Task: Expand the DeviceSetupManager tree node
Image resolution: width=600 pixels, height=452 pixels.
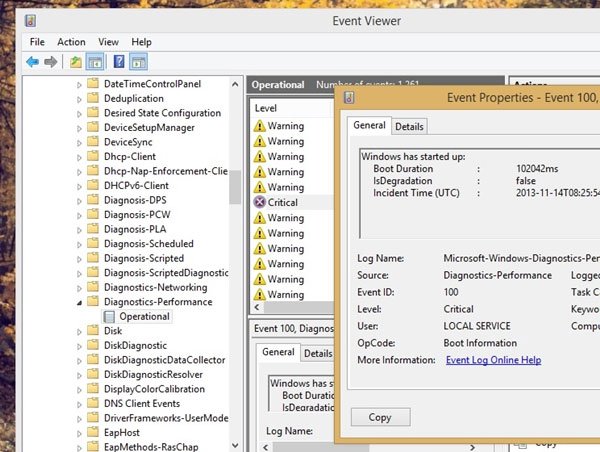Action: click(79, 128)
